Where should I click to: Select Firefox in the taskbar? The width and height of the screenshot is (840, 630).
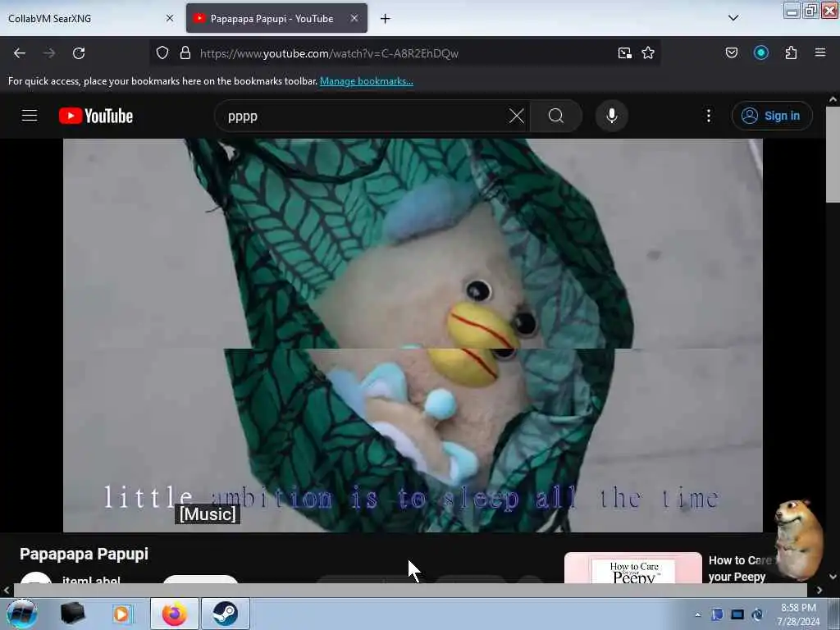tap(174, 614)
